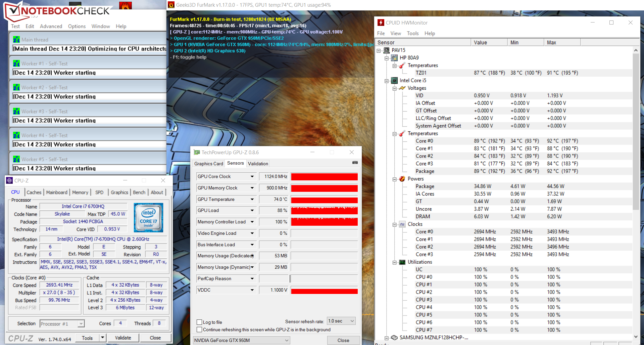Screen dimensions: 644x345
Task: Click the Close button in GPU-Z
Action: [x=343, y=340]
